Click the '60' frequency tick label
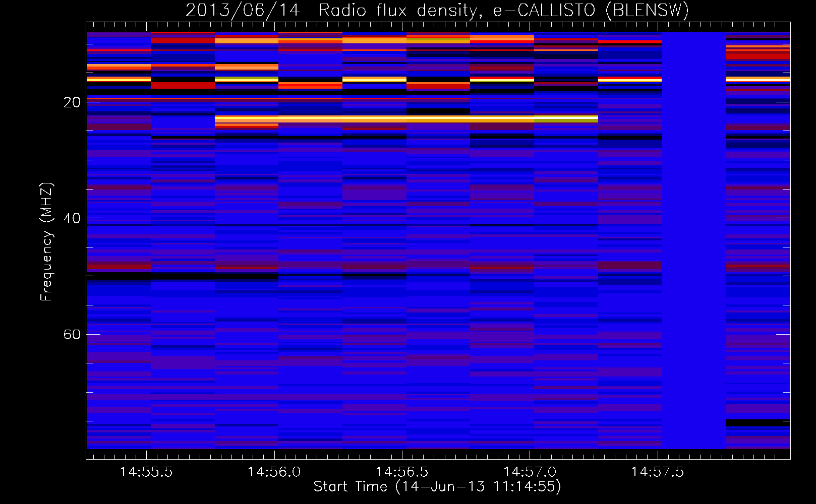Viewport: 816px width, 504px height. click(72, 335)
